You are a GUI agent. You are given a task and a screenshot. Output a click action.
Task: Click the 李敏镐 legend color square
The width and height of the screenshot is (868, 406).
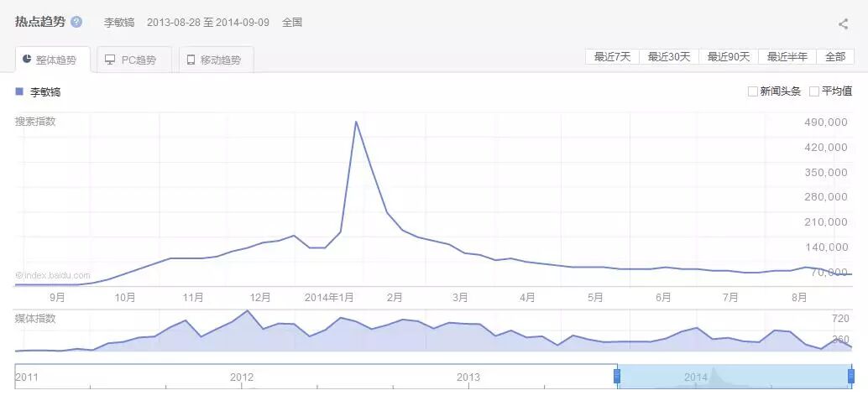(x=19, y=91)
